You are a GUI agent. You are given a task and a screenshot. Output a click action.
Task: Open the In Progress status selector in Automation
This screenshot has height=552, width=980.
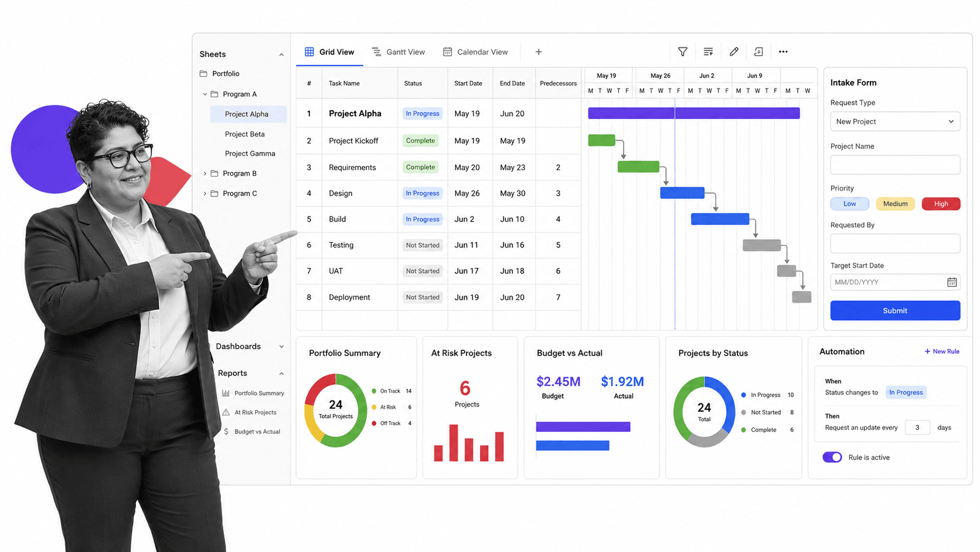pos(906,392)
